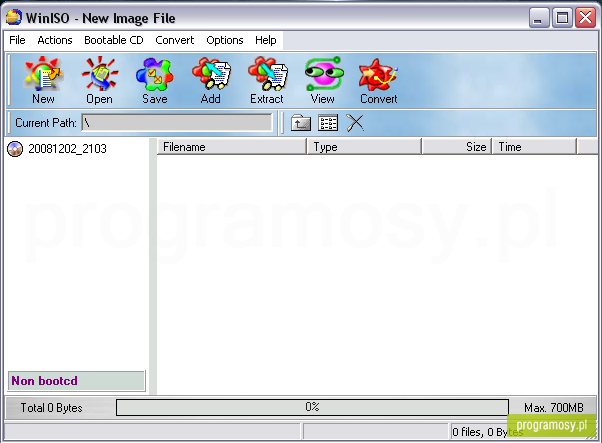Select the disc icon for 20081202_2103
The width and height of the screenshot is (602, 443).
point(15,149)
